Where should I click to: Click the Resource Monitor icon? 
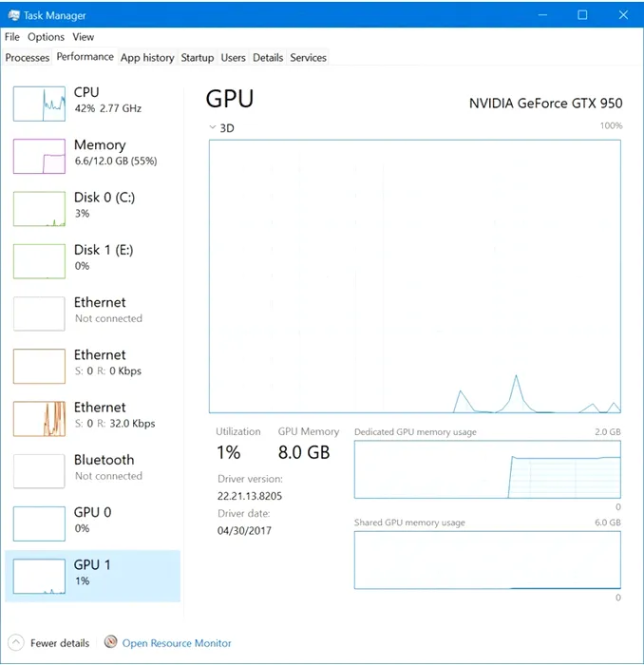[111, 643]
